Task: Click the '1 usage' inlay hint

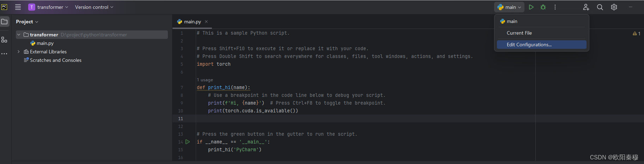Action: 205,80
